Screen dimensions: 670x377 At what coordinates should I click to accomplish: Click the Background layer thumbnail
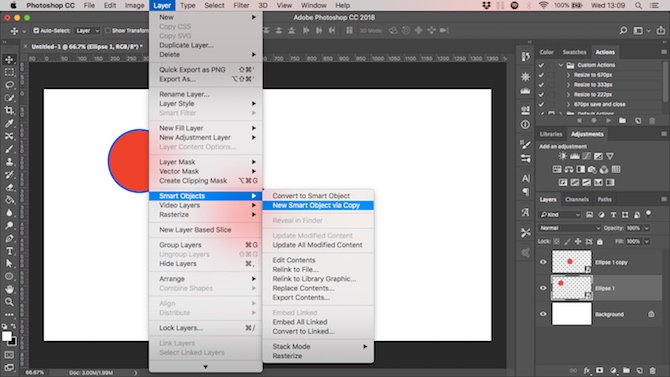pyautogui.click(x=571, y=314)
